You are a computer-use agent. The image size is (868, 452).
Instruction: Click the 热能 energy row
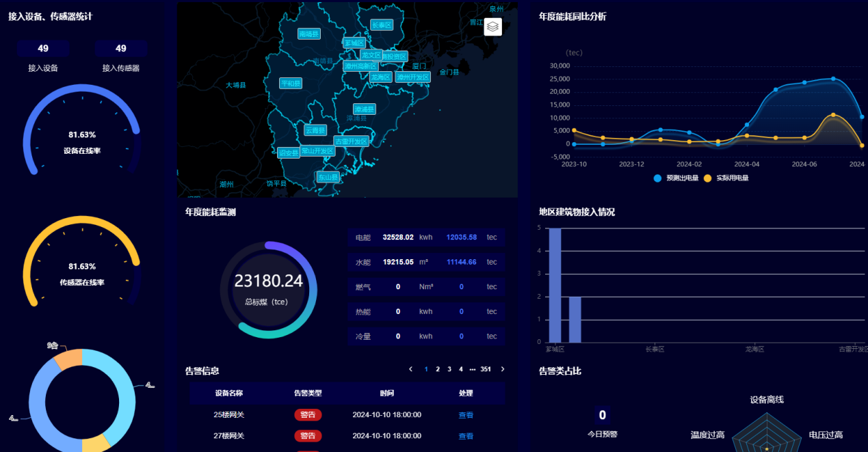click(426, 311)
